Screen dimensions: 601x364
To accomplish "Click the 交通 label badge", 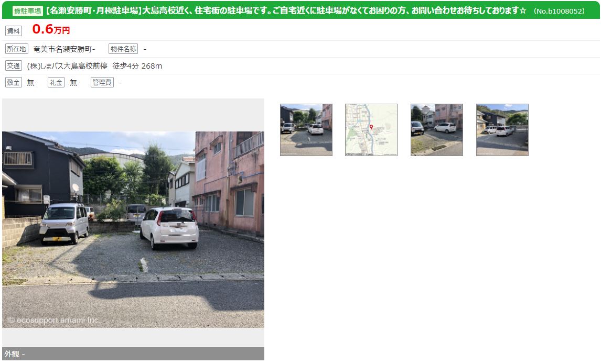I will point(14,66).
